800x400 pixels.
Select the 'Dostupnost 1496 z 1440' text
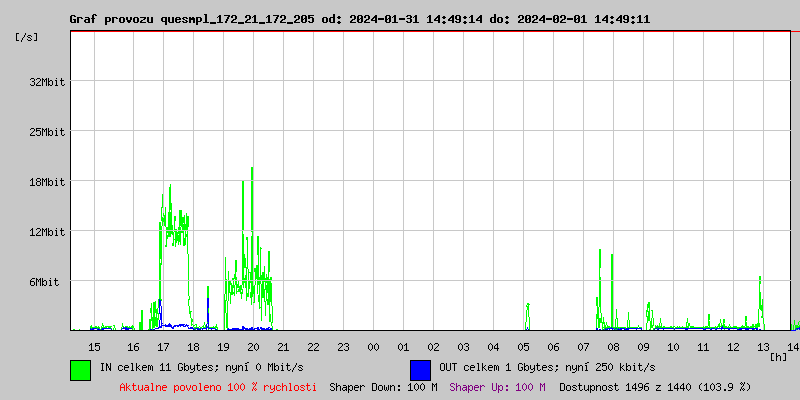point(654,387)
